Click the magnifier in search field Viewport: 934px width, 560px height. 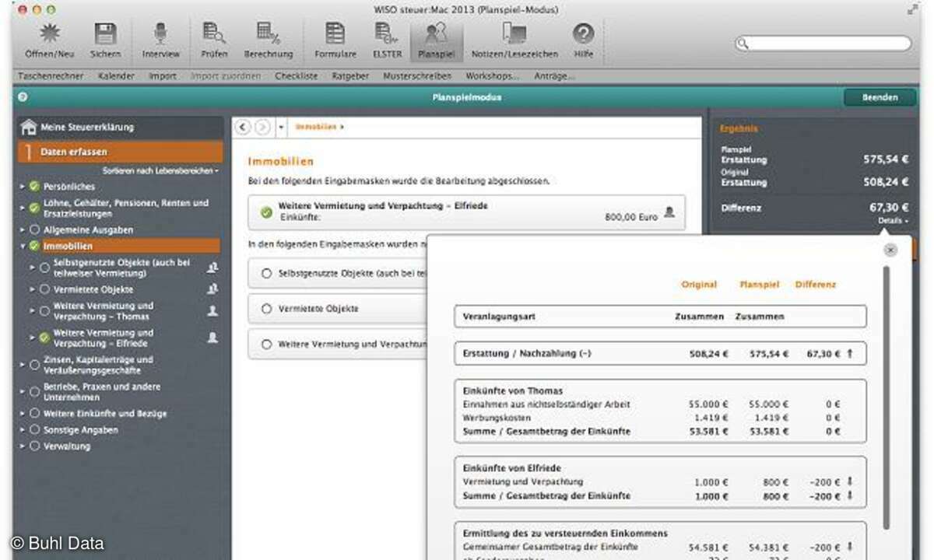tap(744, 44)
